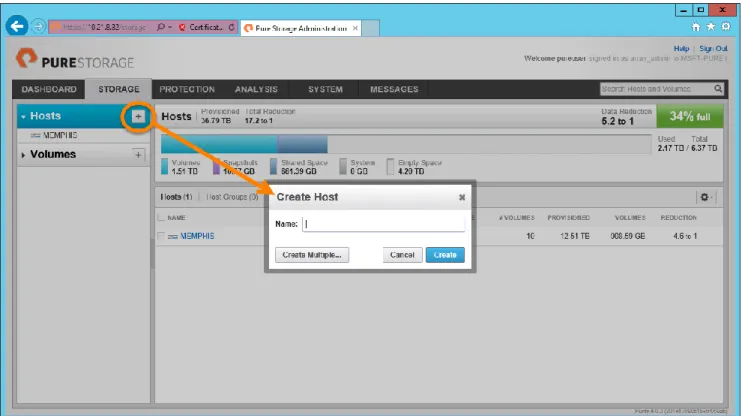The width and height of the screenshot is (742, 416).
Task: Click the plus icon to add a host
Action: tap(138, 116)
